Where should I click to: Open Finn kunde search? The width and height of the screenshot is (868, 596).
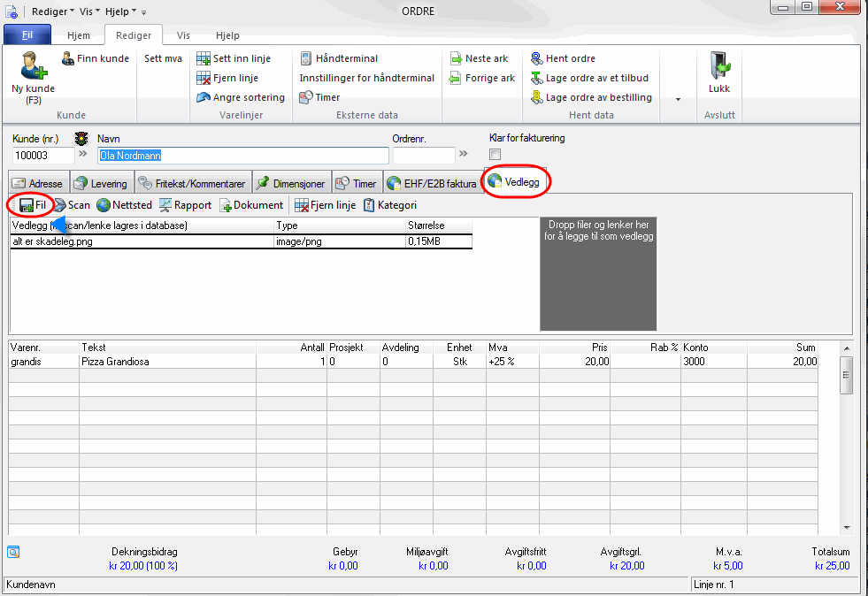pyautogui.click(x=96, y=58)
